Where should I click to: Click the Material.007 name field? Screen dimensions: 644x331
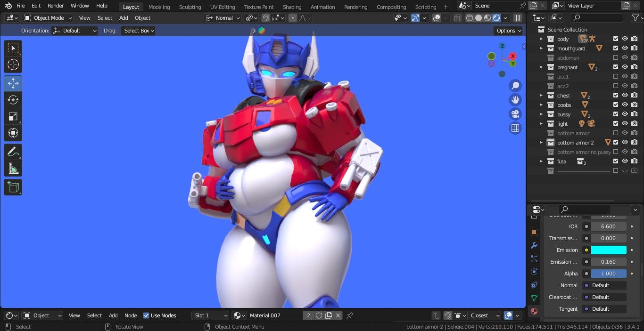274,315
